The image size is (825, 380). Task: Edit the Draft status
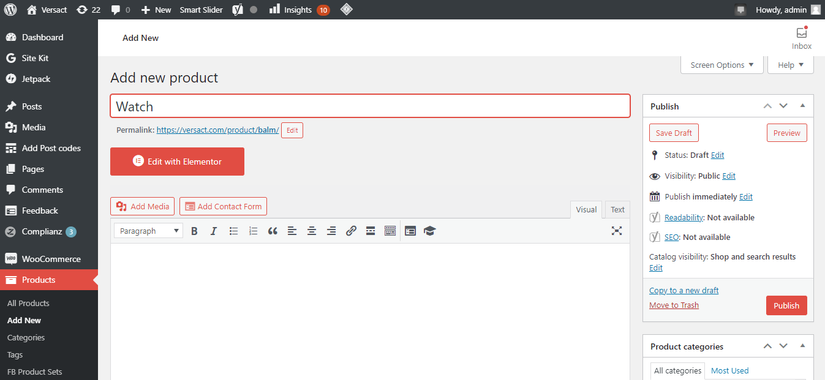(718, 155)
